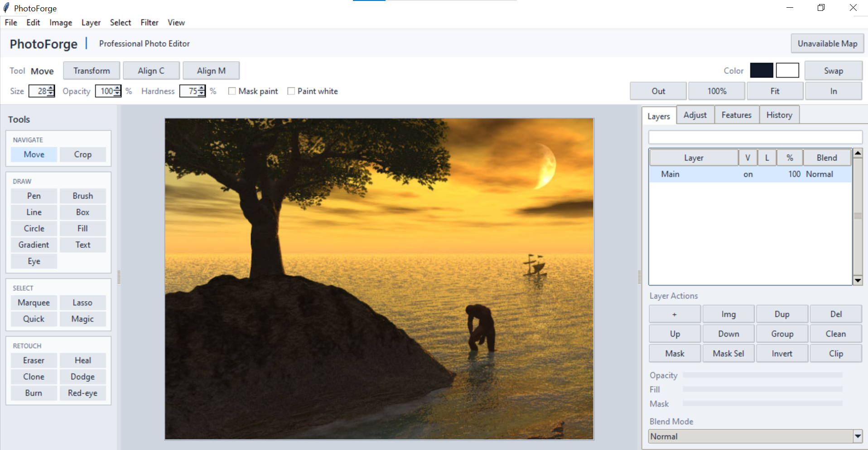Open the View menu
Screen dimensions: 868x450
176,23
